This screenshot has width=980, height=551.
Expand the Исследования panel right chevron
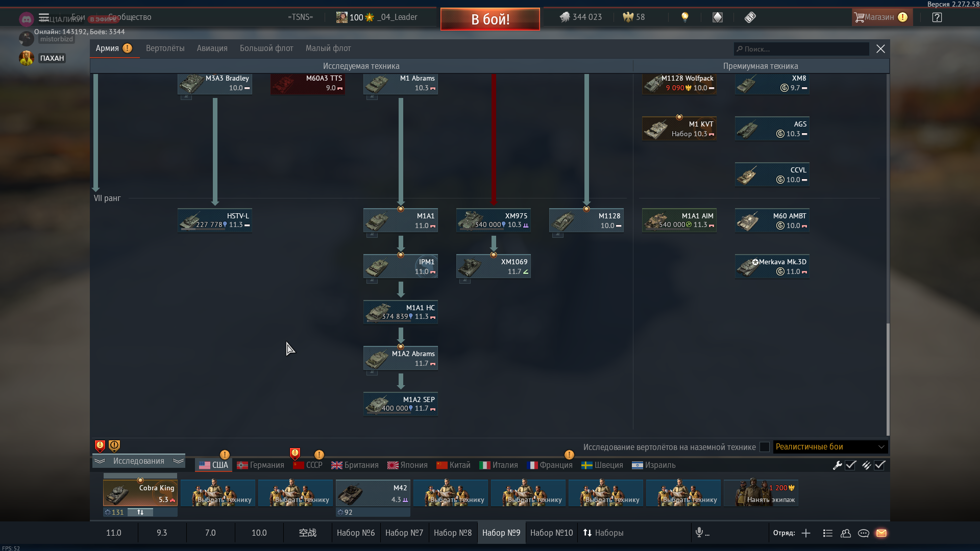tap(178, 461)
